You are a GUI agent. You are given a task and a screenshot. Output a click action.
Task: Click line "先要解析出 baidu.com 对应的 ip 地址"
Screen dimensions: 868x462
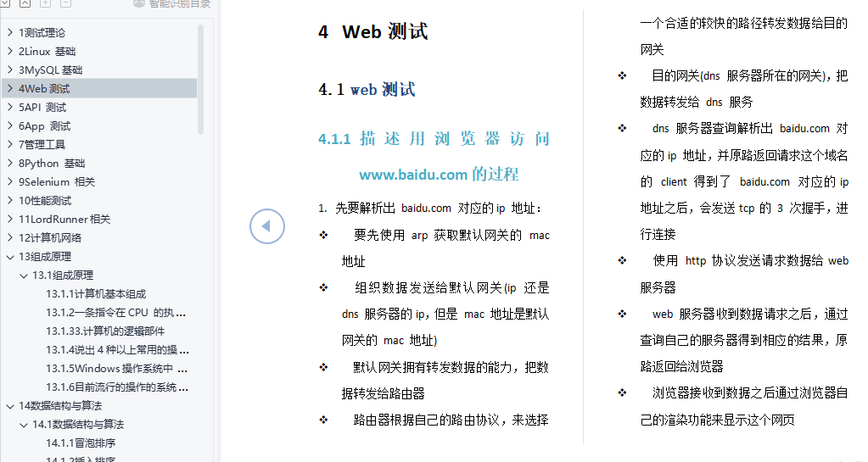pos(430,208)
